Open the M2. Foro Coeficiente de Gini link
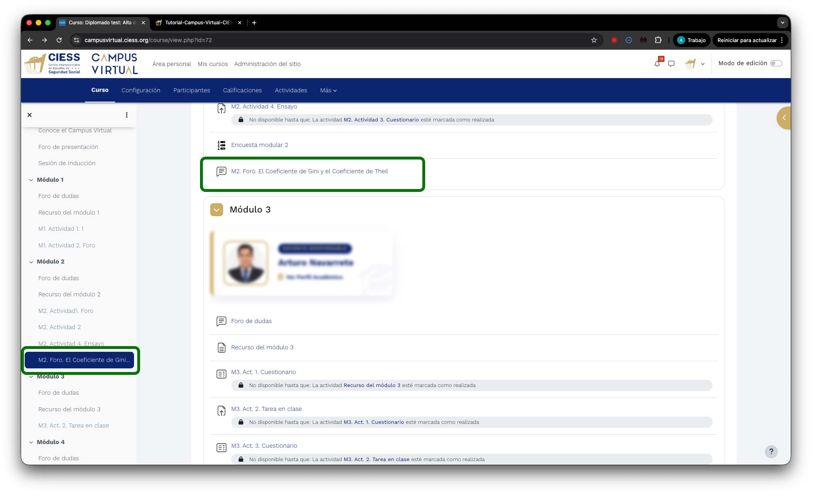This screenshot has height=504, width=824. pyautogui.click(x=309, y=171)
